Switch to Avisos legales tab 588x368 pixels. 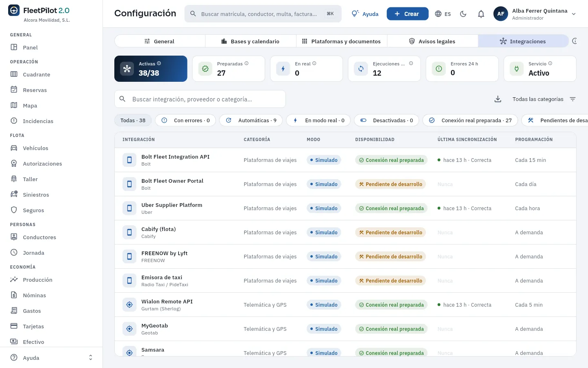(x=432, y=41)
